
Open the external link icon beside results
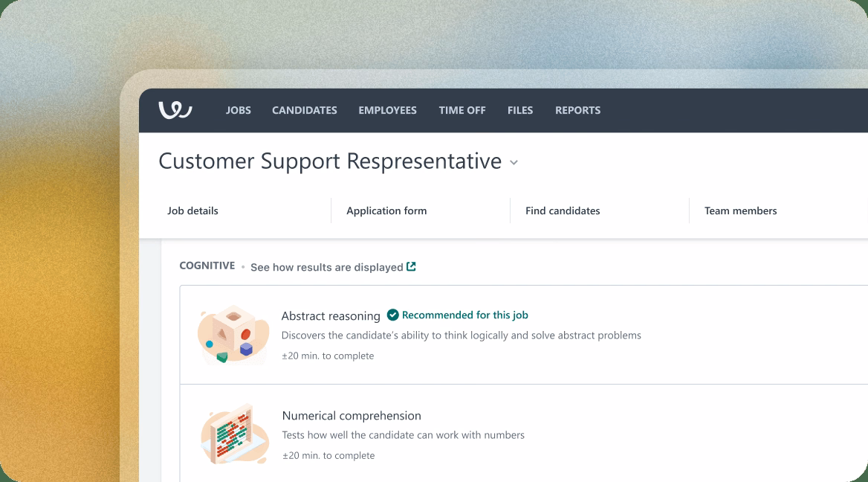tap(412, 266)
